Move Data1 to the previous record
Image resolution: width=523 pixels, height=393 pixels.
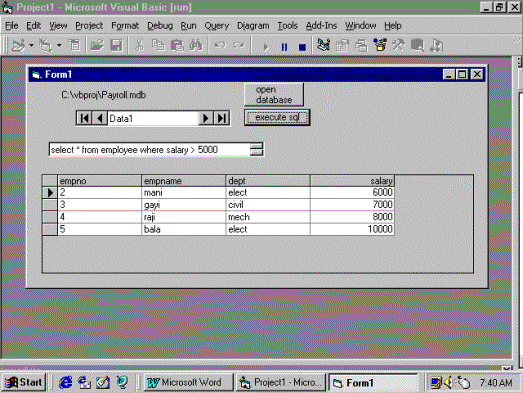point(99,118)
